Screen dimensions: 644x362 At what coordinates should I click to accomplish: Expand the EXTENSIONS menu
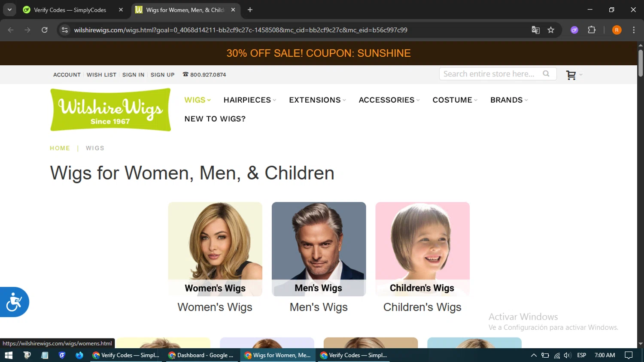point(317,100)
